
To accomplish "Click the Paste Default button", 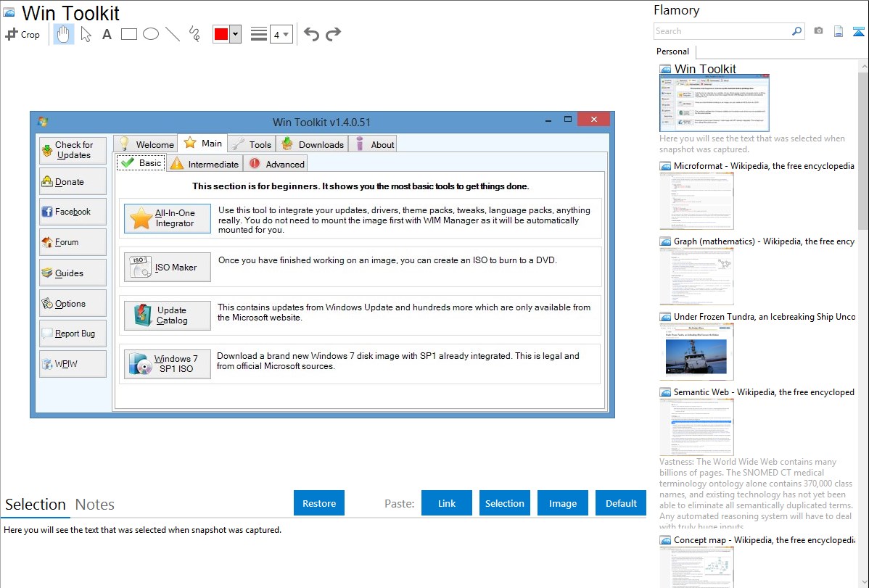I will (621, 503).
